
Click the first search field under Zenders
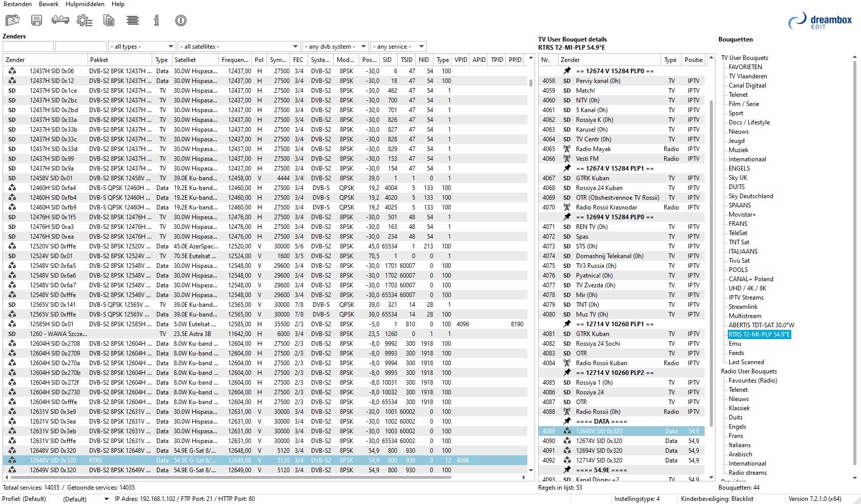28,47
